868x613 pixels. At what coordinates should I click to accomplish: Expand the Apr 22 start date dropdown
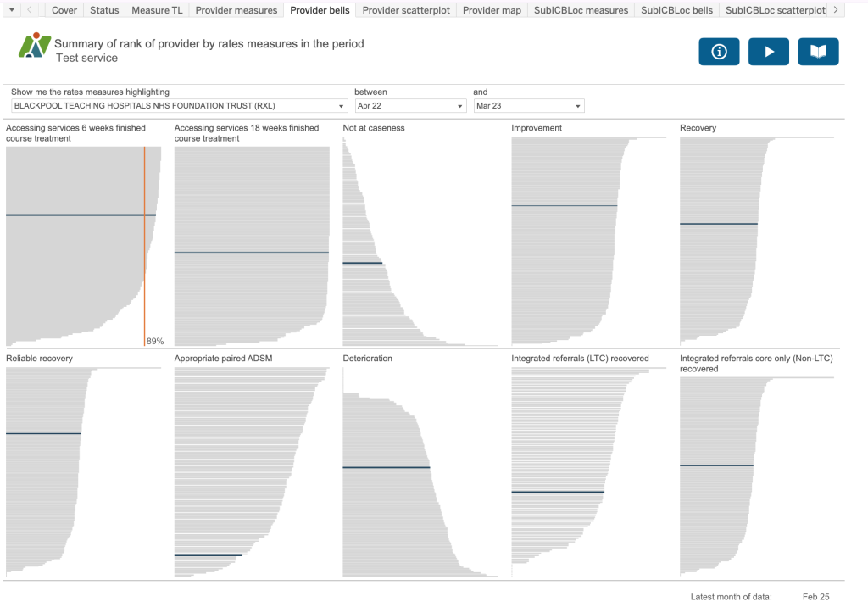tap(410, 106)
